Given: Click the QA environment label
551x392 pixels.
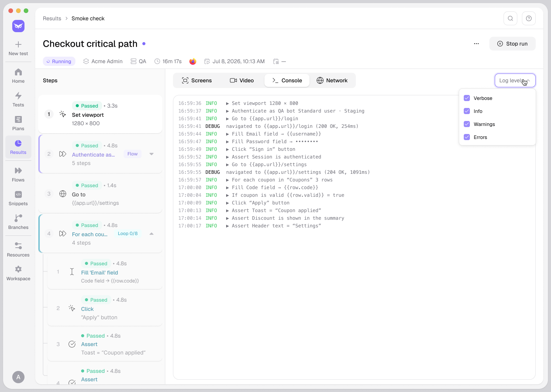Looking at the screenshot, I should [139, 61].
